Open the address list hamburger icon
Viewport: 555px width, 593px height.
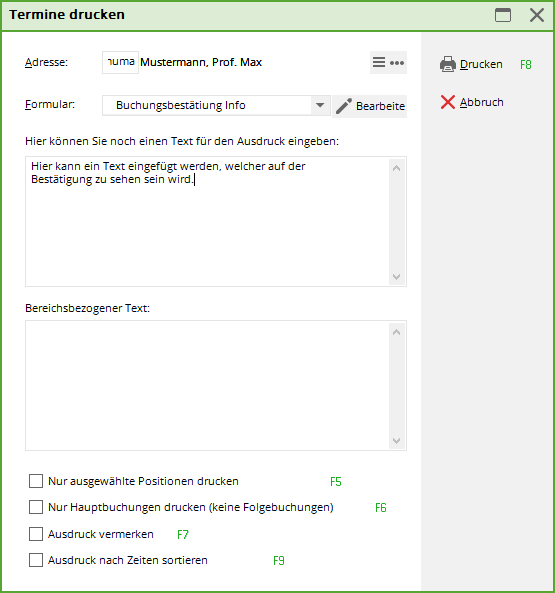[x=379, y=62]
